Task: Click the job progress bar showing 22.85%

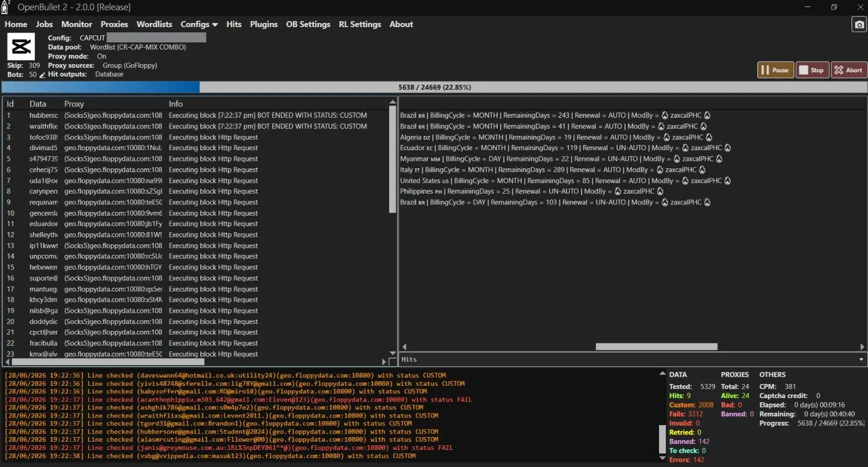Action: [434, 87]
